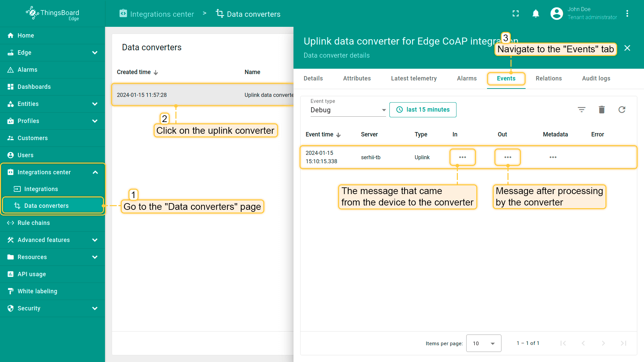Switch to the Relations tab
Screen dimensions: 644x362
[x=549, y=78]
